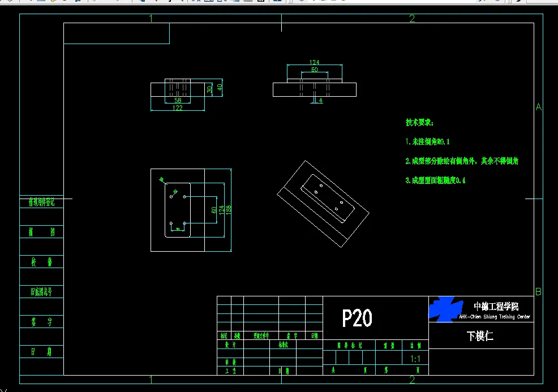Click the 比例 scale label cell
Image resolution: width=558 pixels, height=392 pixels.
pos(415,345)
